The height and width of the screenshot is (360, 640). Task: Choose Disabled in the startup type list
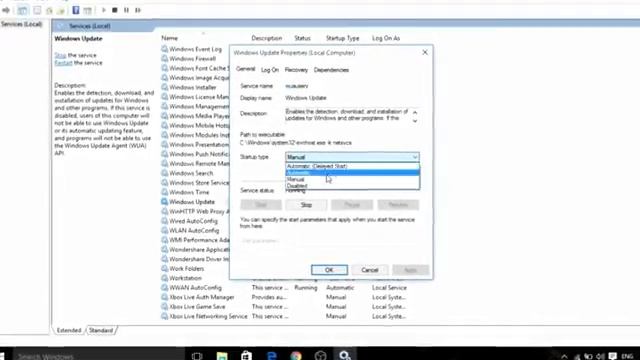(352, 186)
